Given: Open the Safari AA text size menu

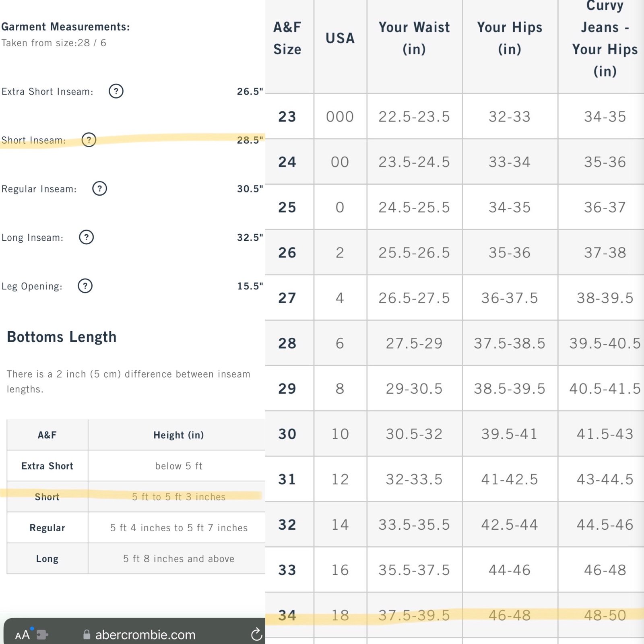Looking at the screenshot, I should coord(23,635).
